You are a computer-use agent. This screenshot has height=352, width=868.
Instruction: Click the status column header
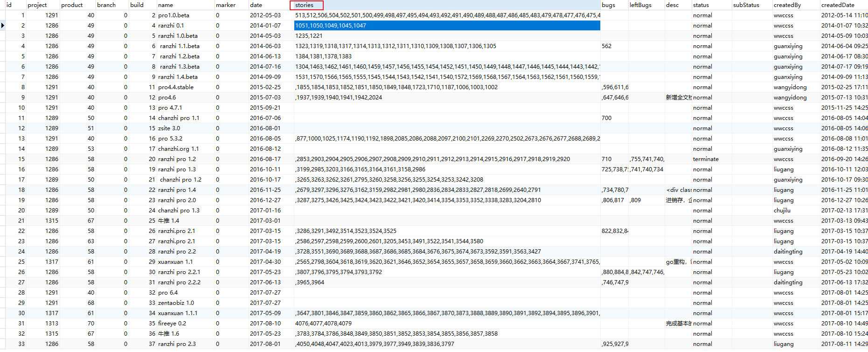(701, 5)
